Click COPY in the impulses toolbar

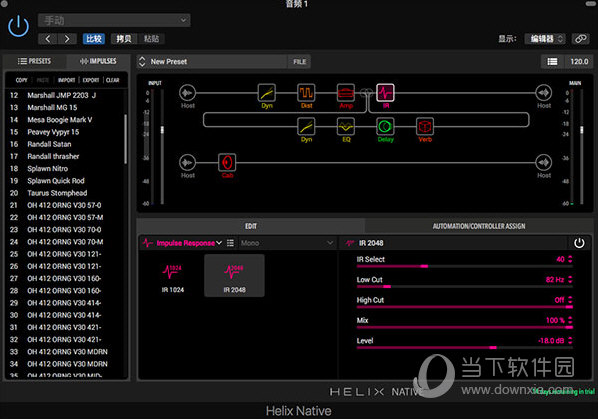tap(21, 80)
